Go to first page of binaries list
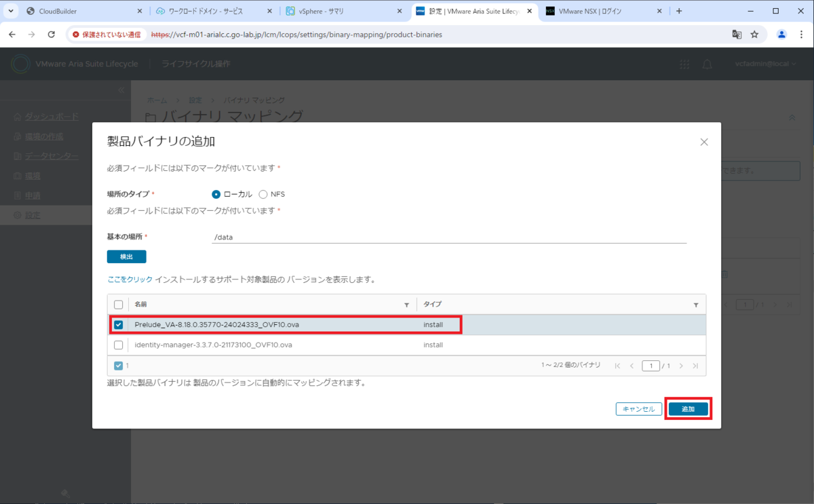814x504 pixels. point(617,366)
